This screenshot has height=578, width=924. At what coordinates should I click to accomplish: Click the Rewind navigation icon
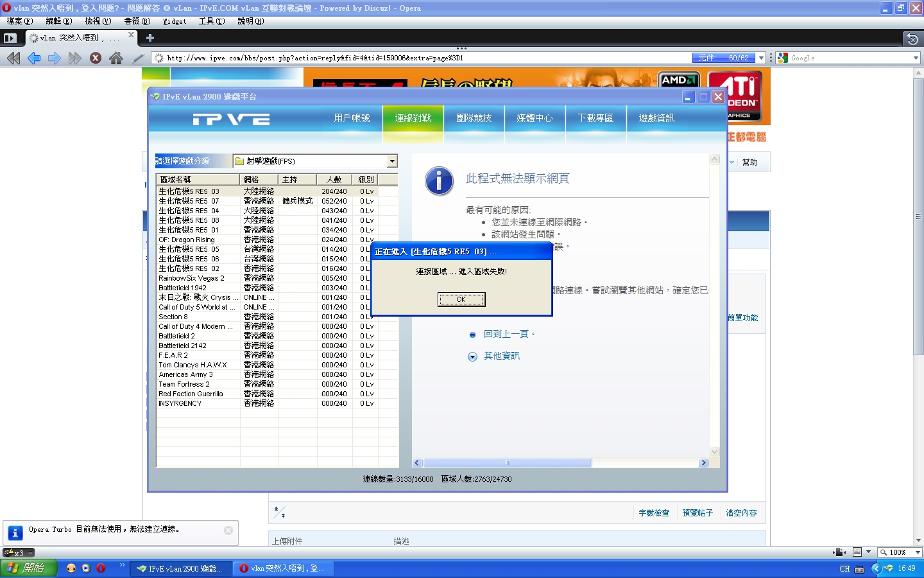tap(13, 58)
